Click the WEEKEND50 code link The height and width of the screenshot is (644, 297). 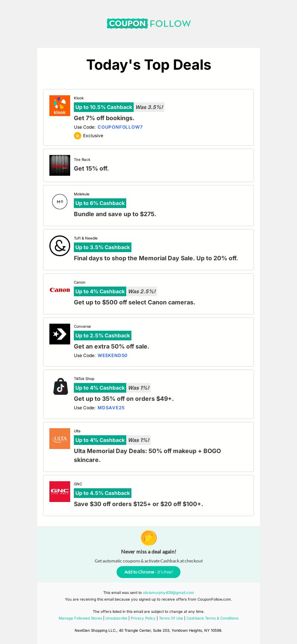point(112,356)
